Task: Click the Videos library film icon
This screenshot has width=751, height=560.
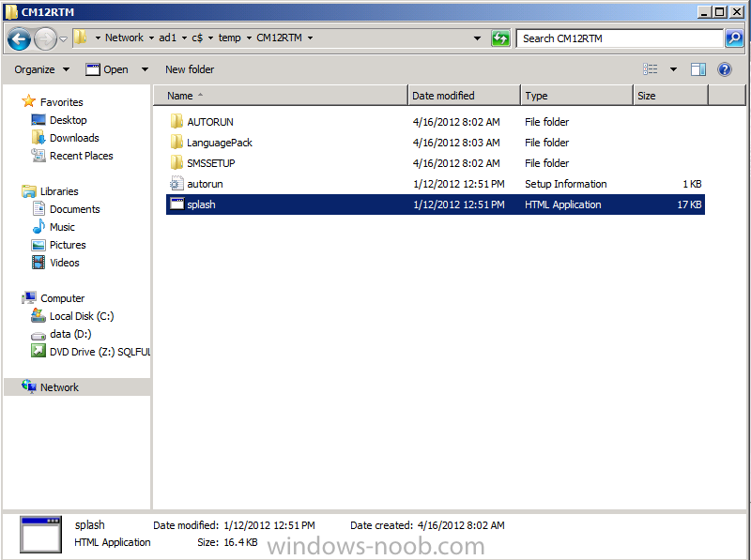Action: pyautogui.click(x=38, y=263)
